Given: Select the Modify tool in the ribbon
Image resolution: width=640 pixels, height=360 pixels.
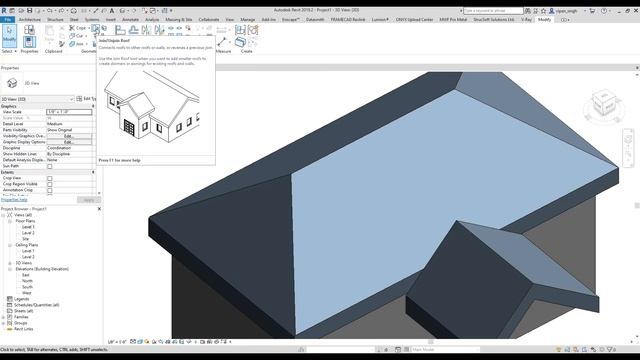Looking at the screenshot, I should tap(9, 36).
